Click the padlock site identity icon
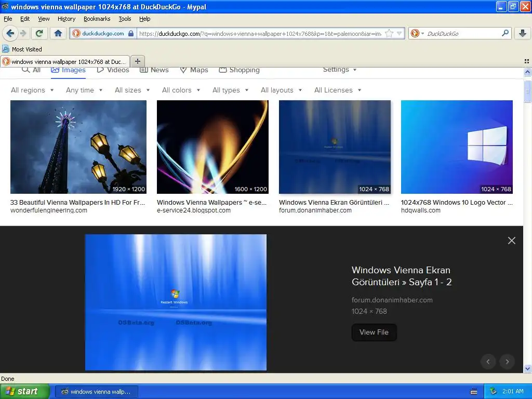 click(131, 33)
